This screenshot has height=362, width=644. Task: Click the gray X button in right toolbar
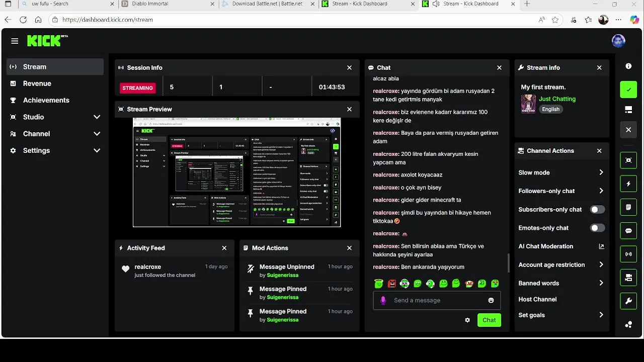pyautogui.click(x=628, y=130)
